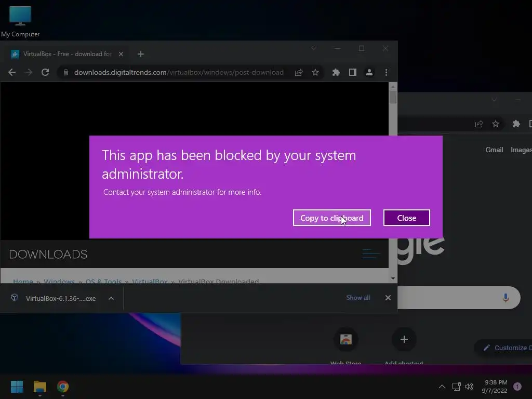Click the padlock site info icon
Image resolution: width=532 pixels, height=399 pixels.
66,72
